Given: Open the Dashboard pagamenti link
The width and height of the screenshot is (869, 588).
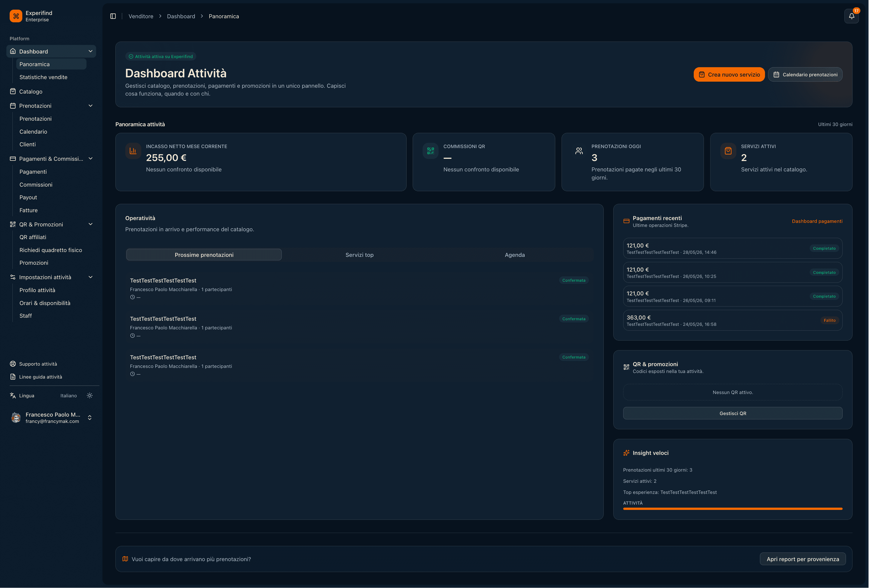Looking at the screenshot, I should tap(817, 221).
